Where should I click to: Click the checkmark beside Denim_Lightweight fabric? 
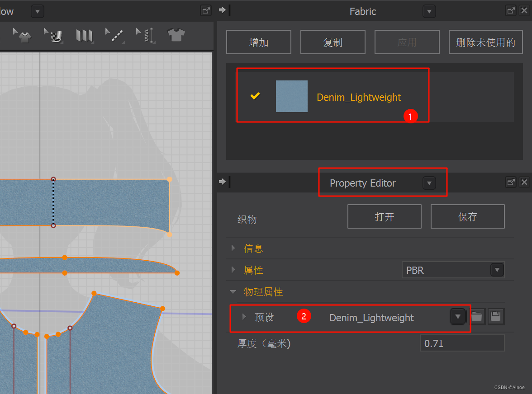click(x=255, y=96)
